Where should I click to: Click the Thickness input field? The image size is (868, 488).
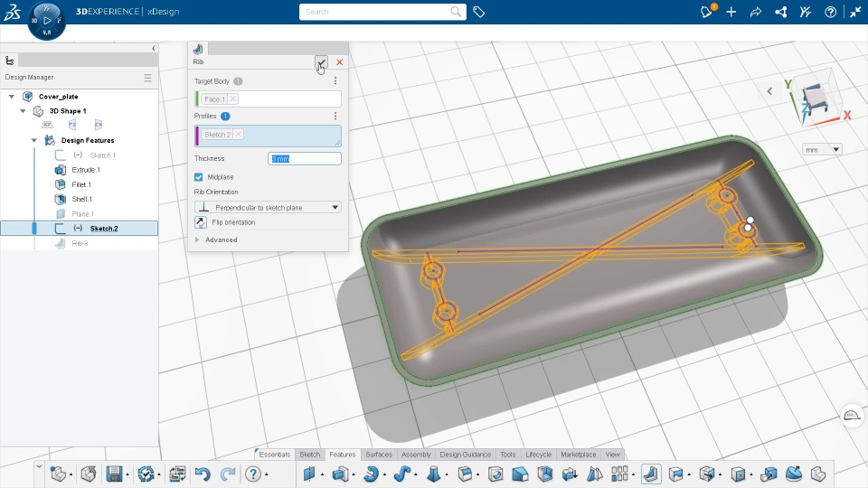coord(305,159)
